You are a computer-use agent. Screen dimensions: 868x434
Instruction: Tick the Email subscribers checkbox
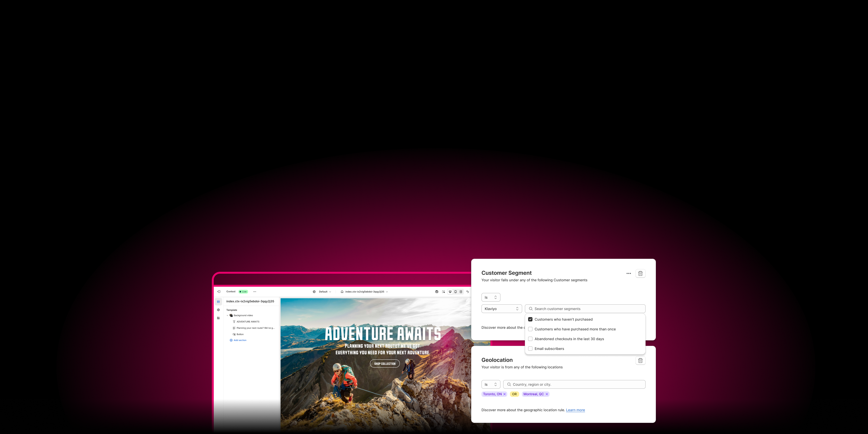[x=530, y=349]
